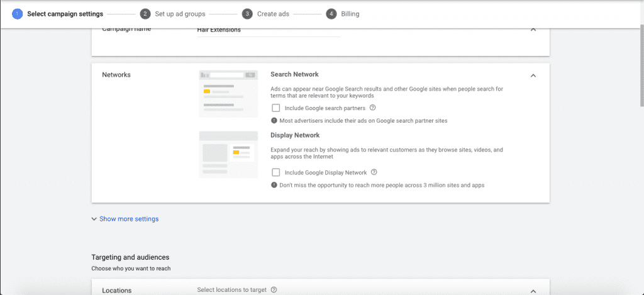Open help icon next to search partners
Screen dimensions: 644x295
click(372, 108)
